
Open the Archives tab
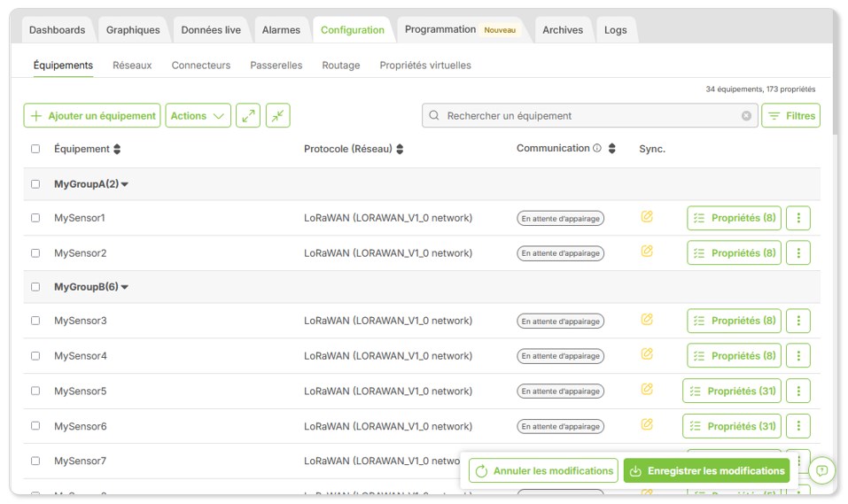point(563,30)
